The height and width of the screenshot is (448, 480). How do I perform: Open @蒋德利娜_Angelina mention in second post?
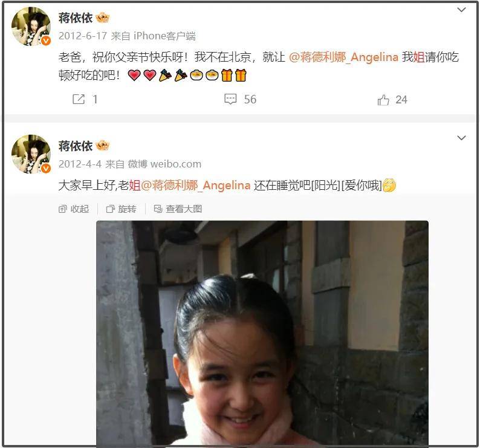[x=196, y=185]
